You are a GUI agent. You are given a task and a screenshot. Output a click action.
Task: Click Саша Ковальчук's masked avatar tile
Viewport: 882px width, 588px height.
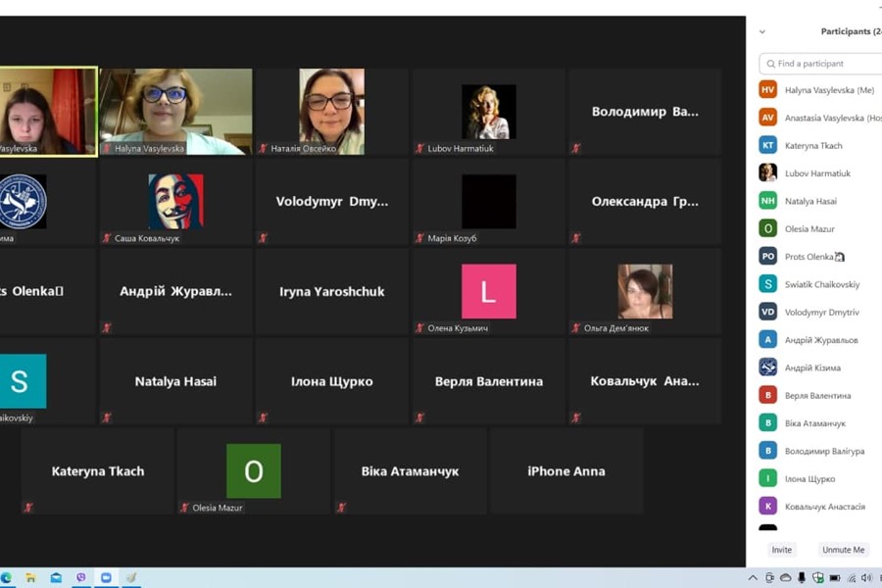pyautogui.click(x=175, y=202)
